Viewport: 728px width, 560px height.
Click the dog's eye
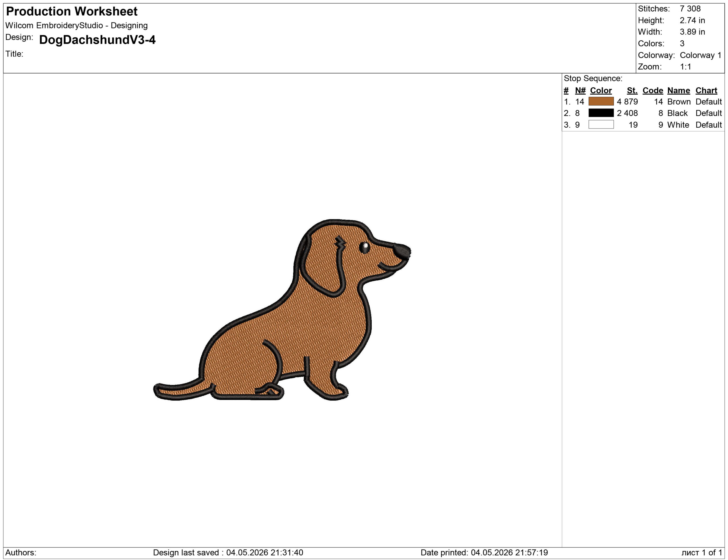364,248
